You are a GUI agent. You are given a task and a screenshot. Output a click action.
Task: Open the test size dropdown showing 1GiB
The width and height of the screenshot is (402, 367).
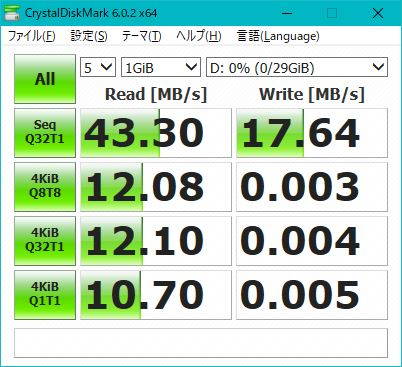161,67
